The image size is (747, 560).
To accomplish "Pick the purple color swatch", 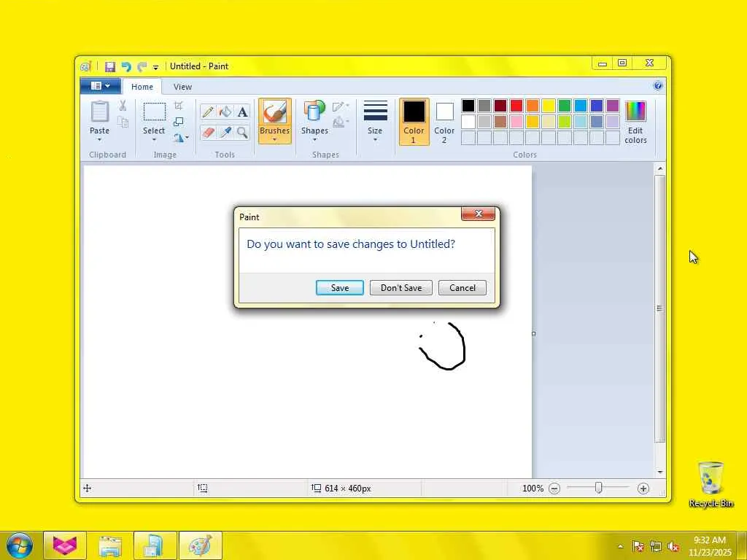I will click(613, 106).
